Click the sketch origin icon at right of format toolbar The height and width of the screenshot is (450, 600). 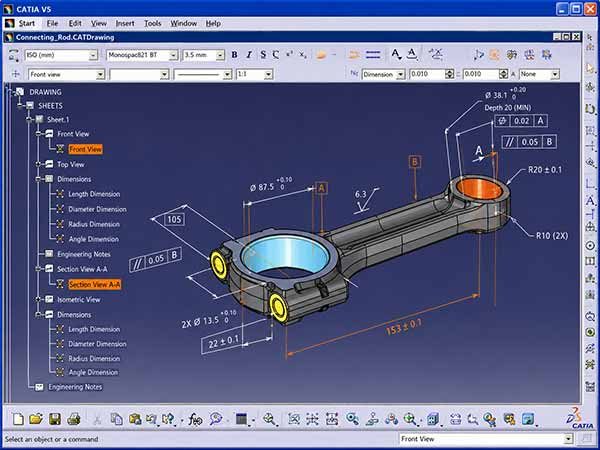(478, 55)
